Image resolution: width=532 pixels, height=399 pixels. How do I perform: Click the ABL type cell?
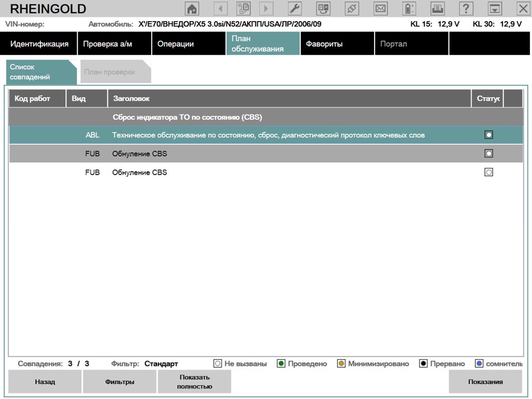click(93, 135)
